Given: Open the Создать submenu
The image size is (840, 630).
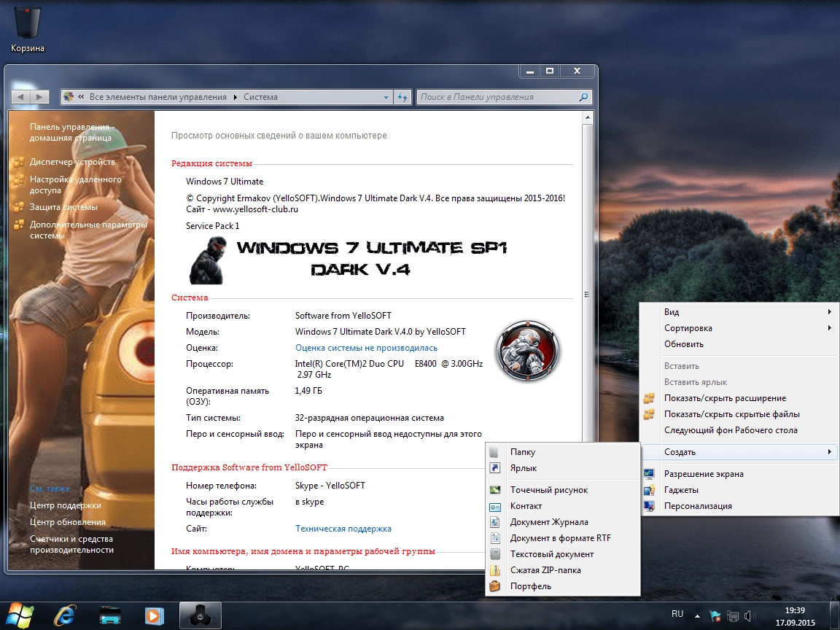Looking at the screenshot, I should click(x=740, y=452).
